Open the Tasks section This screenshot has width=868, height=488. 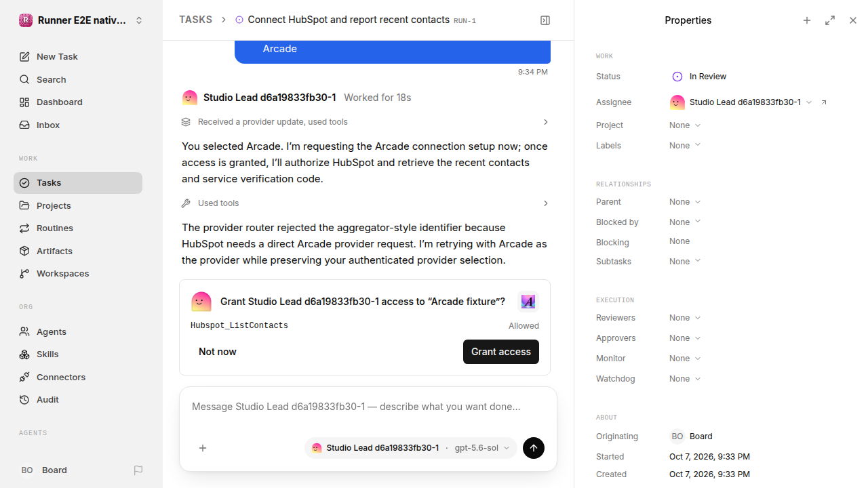pos(78,183)
